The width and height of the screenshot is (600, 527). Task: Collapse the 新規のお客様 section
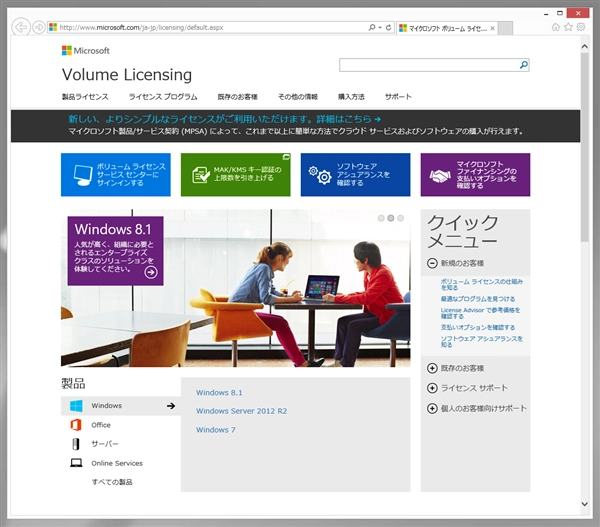(x=432, y=263)
